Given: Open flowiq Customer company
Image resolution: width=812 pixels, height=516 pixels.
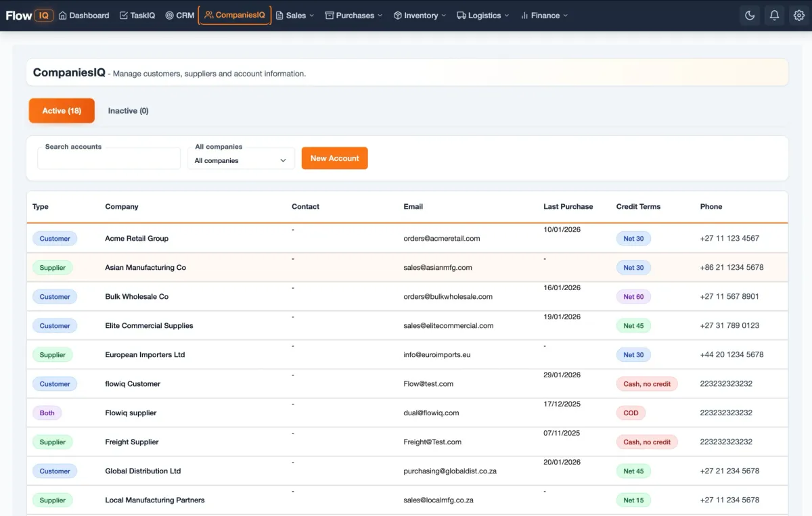Looking at the screenshot, I should tap(133, 384).
